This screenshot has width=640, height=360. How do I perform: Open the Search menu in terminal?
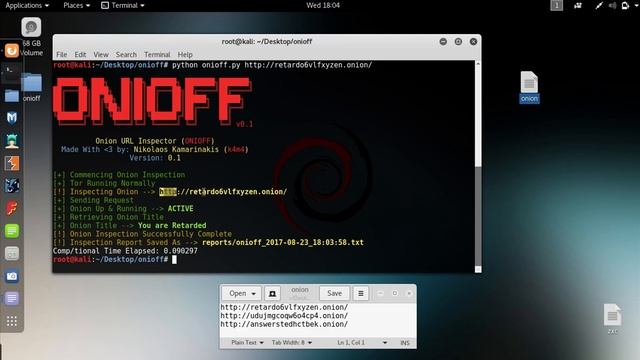click(126, 54)
